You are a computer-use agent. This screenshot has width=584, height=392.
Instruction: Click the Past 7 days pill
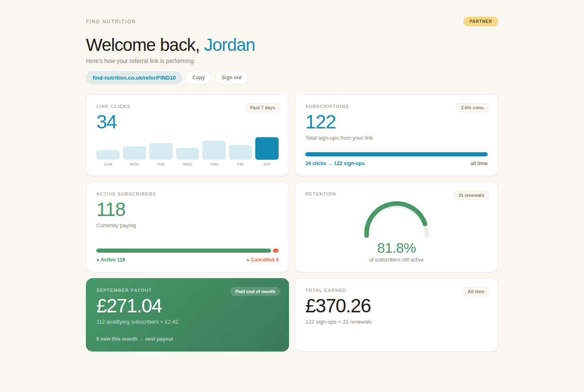click(x=262, y=108)
